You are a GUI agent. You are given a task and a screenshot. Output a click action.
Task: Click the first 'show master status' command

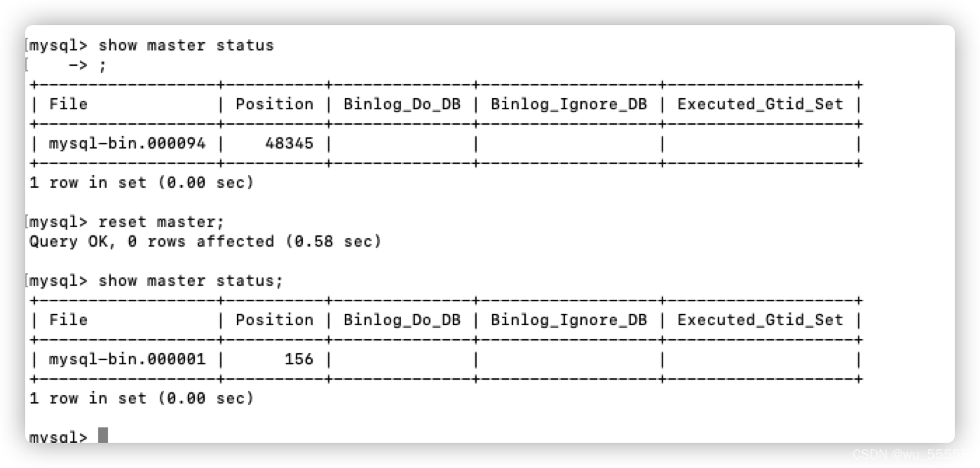tap(186, 46)
